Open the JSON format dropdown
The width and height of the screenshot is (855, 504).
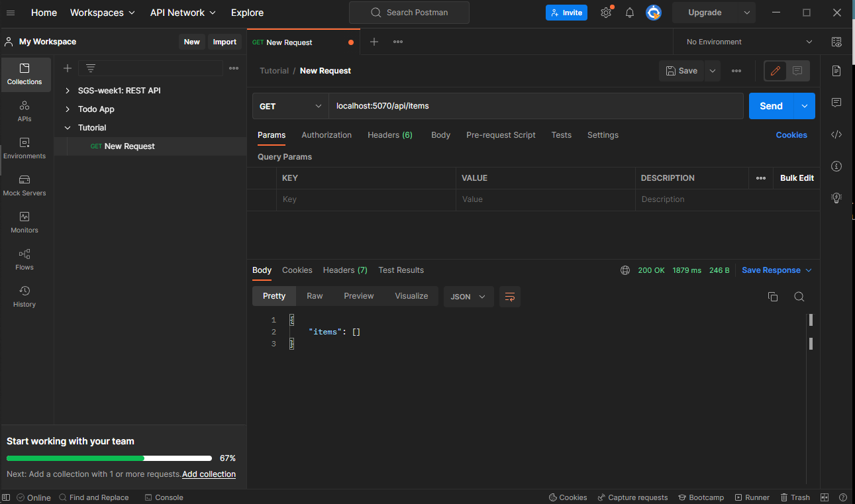468,297
